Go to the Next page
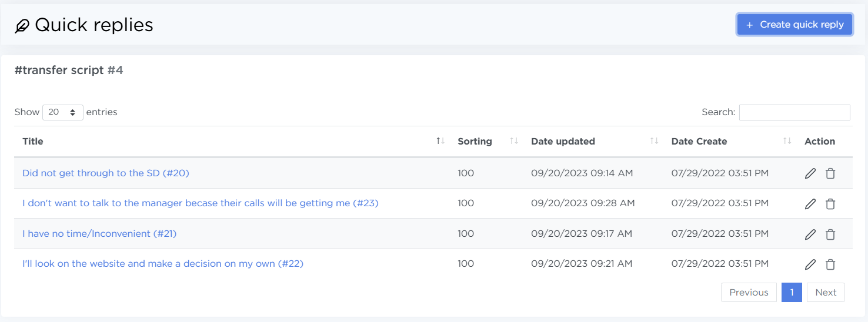The image size is (868, 322). click(x=826, y=293)
